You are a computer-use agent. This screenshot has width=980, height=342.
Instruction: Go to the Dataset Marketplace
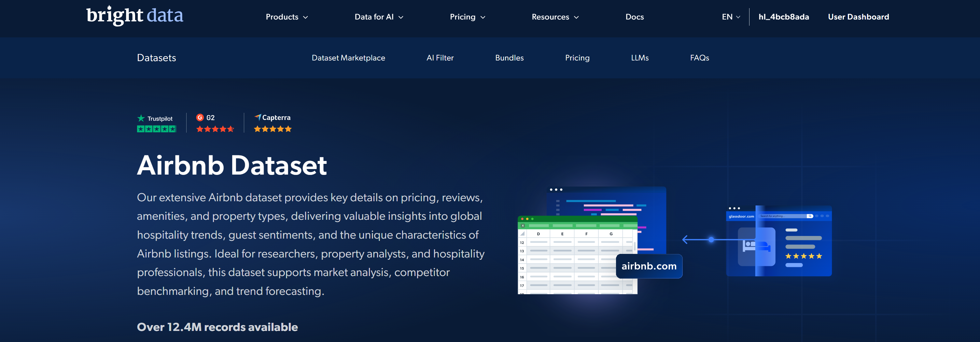(348, 58)
